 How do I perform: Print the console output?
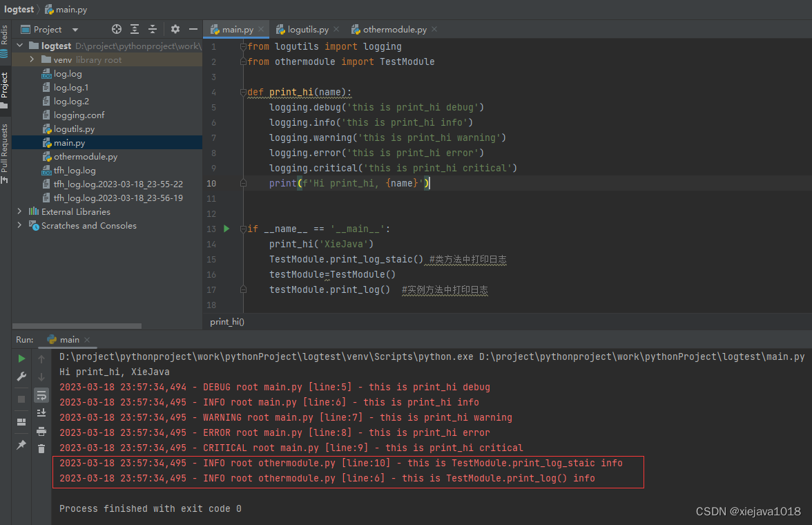(x=41, y=431)
